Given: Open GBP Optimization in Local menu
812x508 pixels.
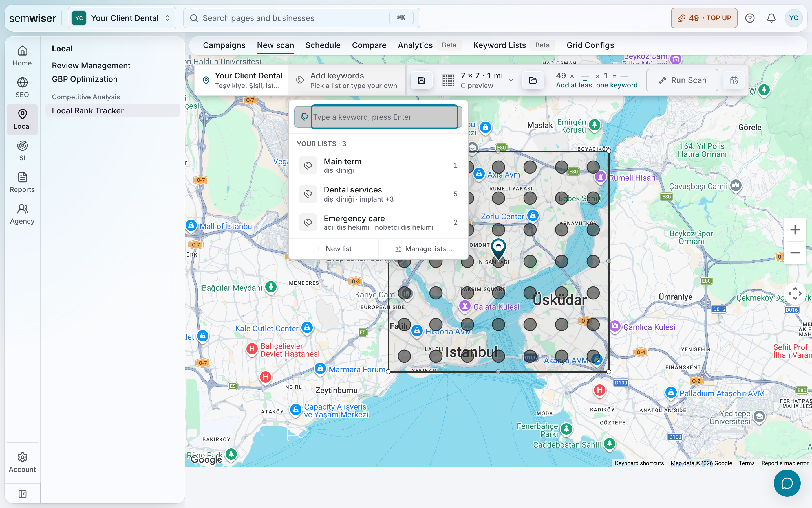Looking at the screenshot, I should 85,79.
